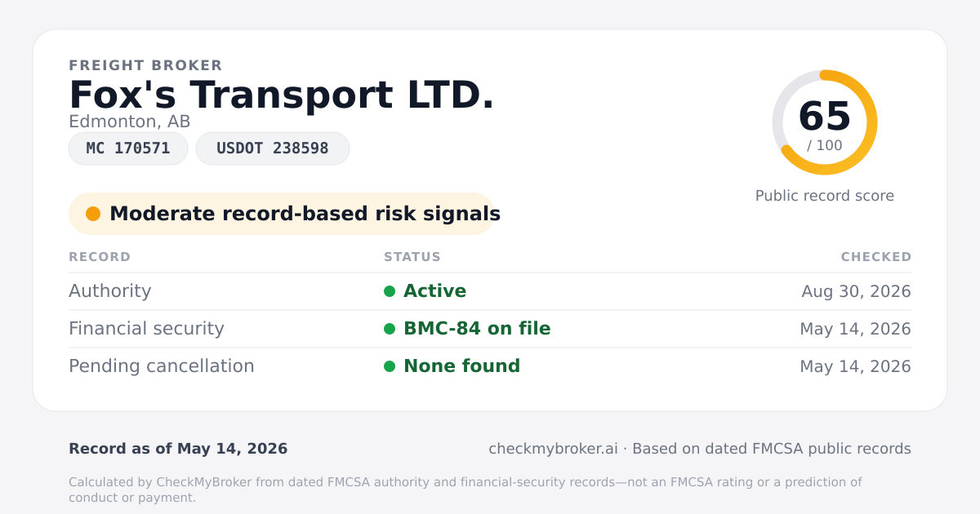
Task: Open the checkmybroker.ai footer link
Action: click(553, 449)
